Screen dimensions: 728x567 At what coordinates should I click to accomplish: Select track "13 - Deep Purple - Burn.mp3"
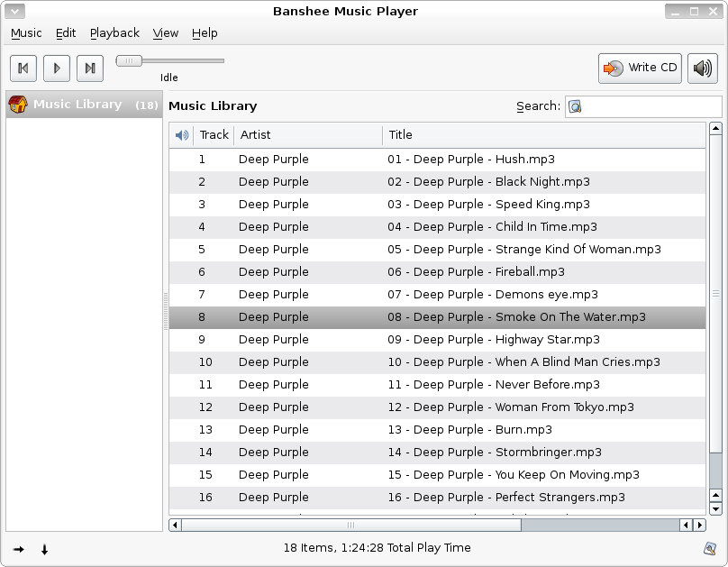[x=437, y=430]
